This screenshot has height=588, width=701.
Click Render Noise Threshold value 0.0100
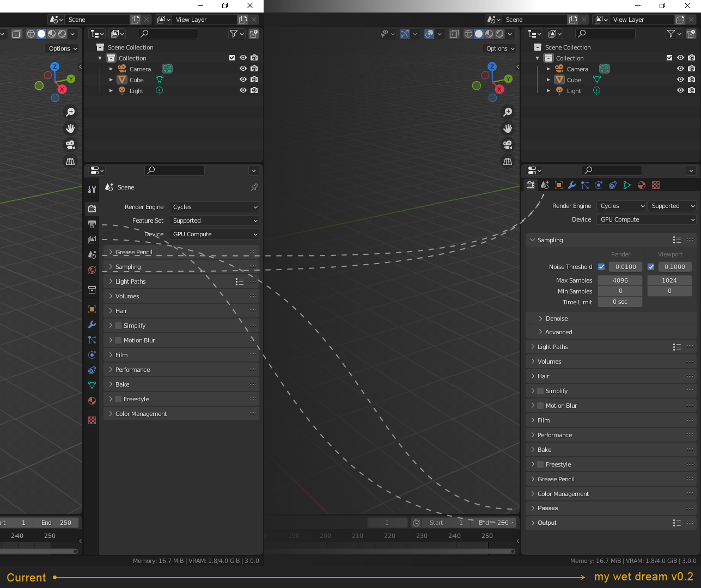(625, 267)
